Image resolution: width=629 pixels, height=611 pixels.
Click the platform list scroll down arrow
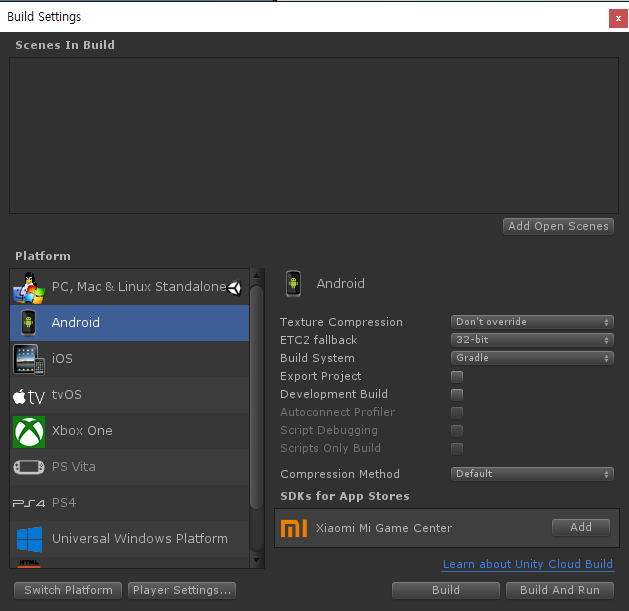tap(257, 560)
